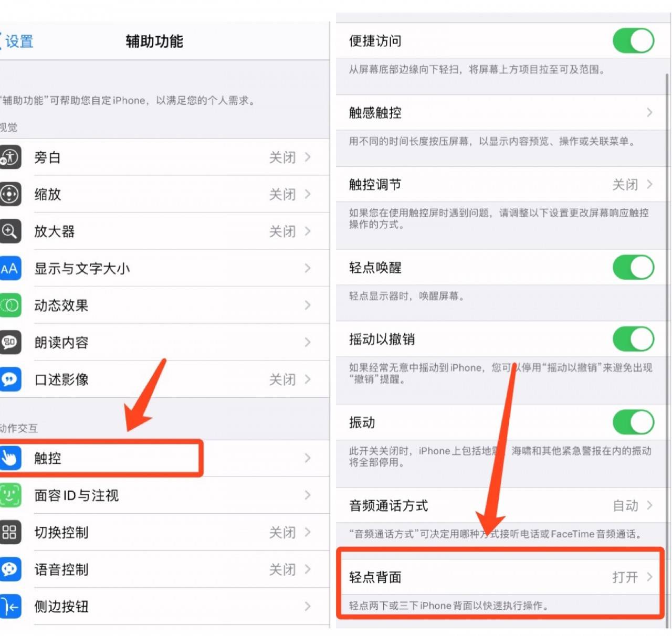Tap the 辅助功能 page title
Screen dimensions: 672x636
[154, 41]
